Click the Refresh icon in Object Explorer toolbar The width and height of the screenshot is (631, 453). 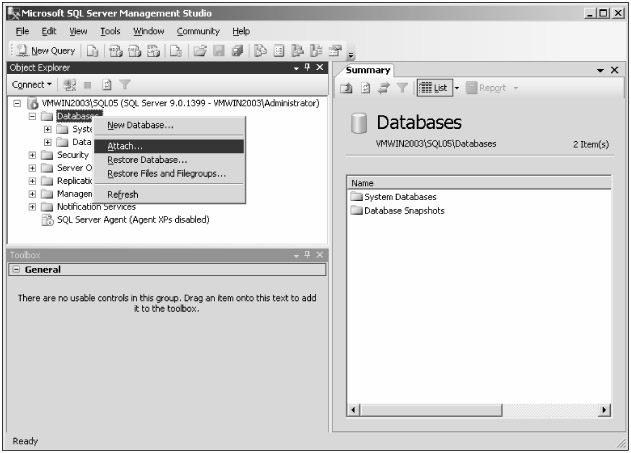click(x=106, y=85)
